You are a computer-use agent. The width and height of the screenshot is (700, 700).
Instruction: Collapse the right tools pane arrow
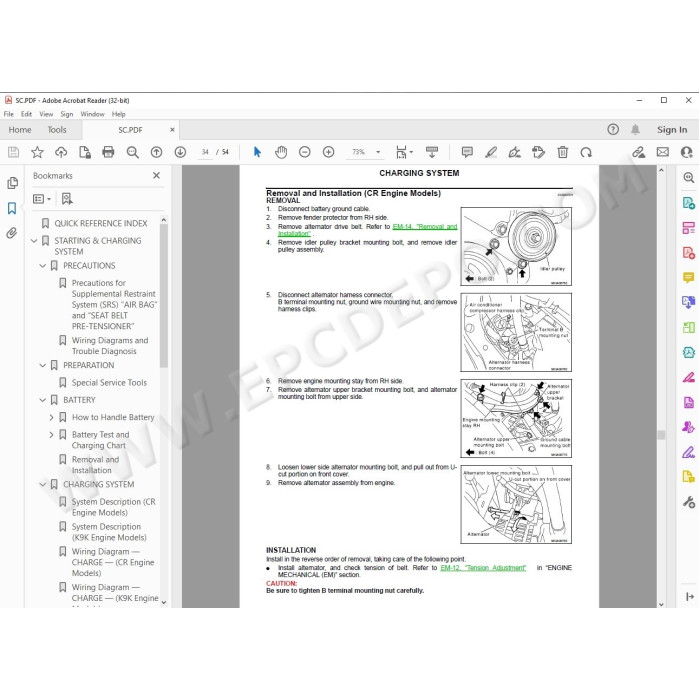pos(689,596)
